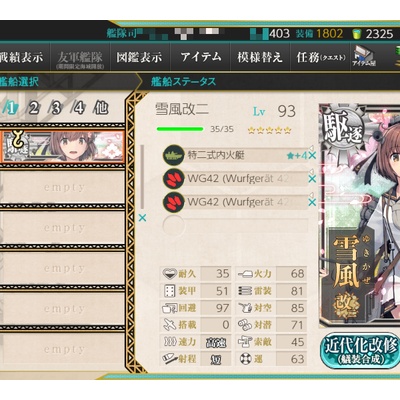Open the アイテム屋 shop icon
The height and width of the screenshot is (400, 400).
(x=364, y=56)
